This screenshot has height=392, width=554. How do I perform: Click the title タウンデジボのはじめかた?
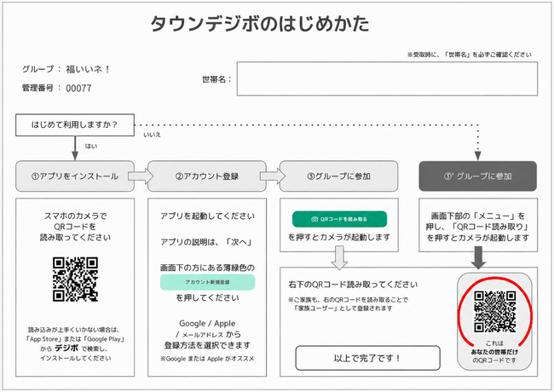coord(260,24)
